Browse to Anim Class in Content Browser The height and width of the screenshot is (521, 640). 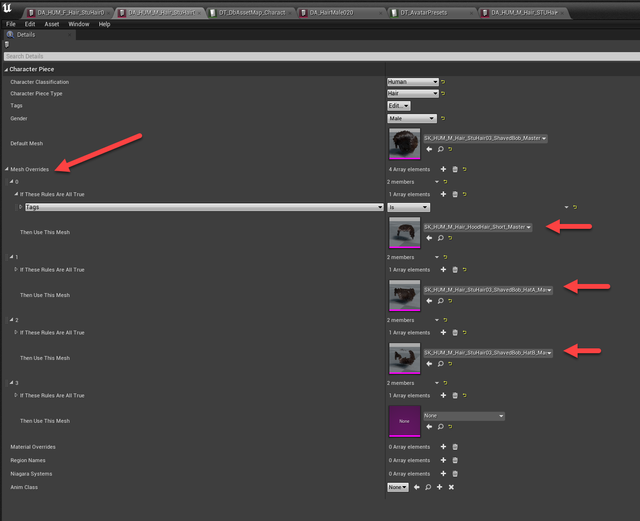click(428, 487)
